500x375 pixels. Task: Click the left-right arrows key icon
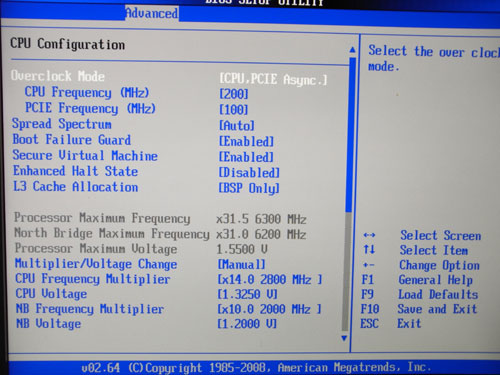(x=369, y=235)
